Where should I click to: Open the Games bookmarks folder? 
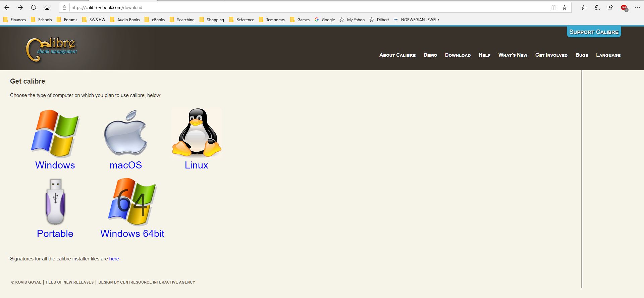pos(300,20)
